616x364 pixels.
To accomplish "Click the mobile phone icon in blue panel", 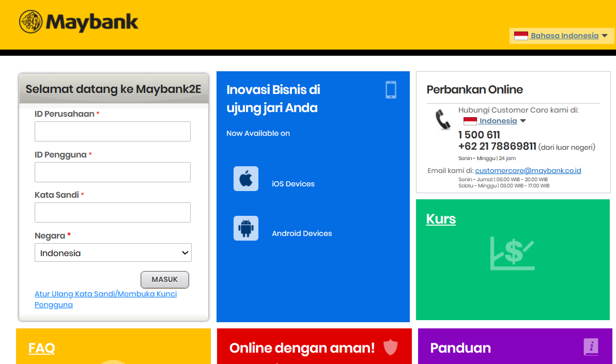I will (x=391, y=90).
